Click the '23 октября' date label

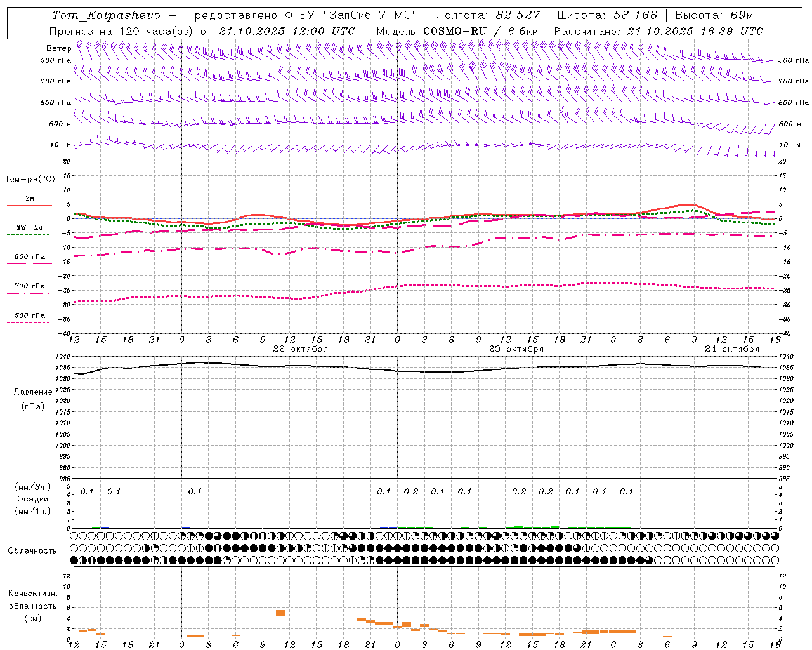pyautogui.click(x=516, y=349)
